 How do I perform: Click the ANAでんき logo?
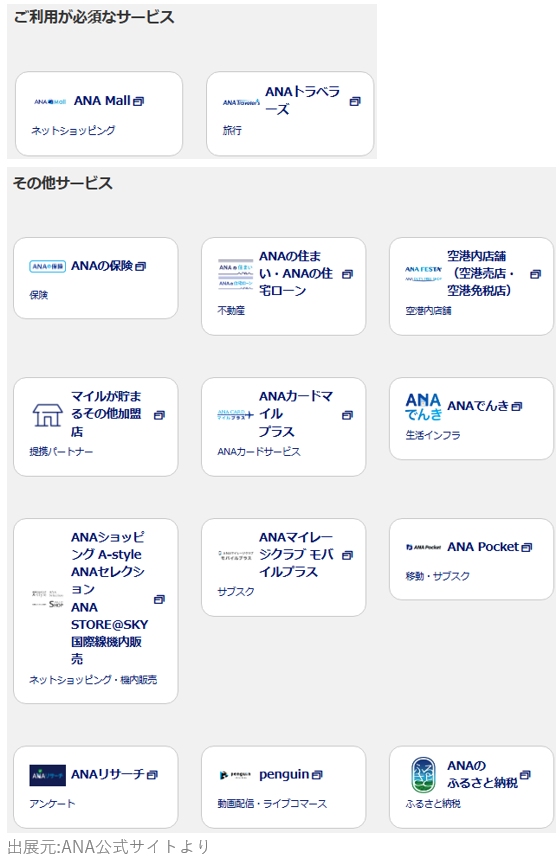pos(423,407)
